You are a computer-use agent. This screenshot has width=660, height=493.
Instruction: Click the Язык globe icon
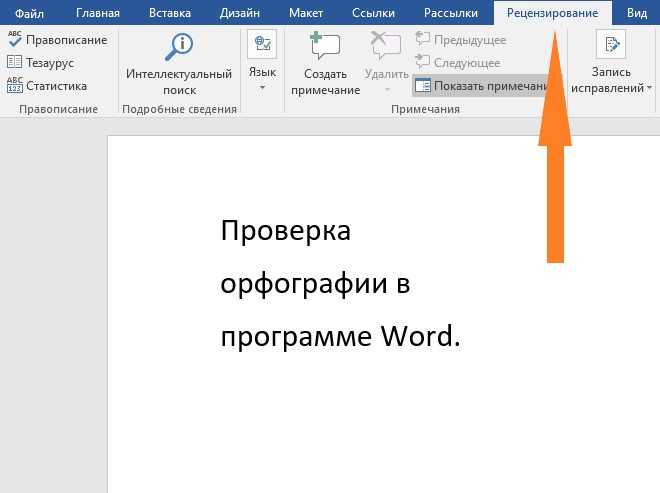262,44
